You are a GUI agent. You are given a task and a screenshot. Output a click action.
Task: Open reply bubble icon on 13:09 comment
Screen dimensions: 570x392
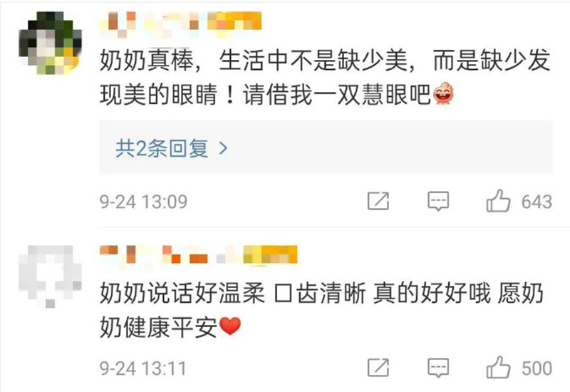[438, 202]
